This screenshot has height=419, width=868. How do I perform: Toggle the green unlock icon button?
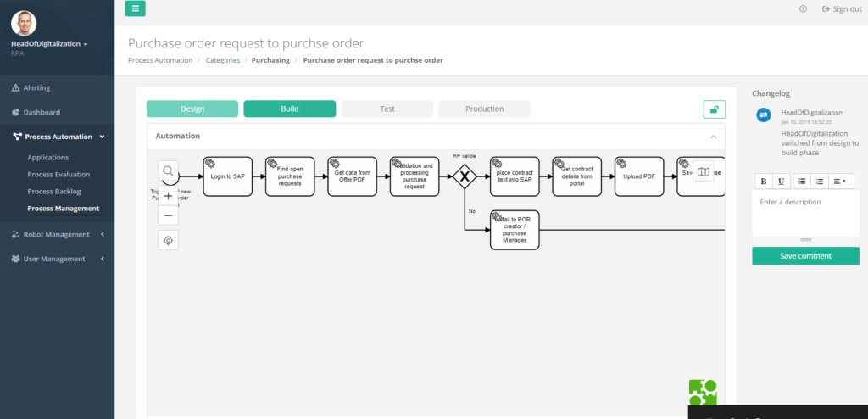(714, 109)
